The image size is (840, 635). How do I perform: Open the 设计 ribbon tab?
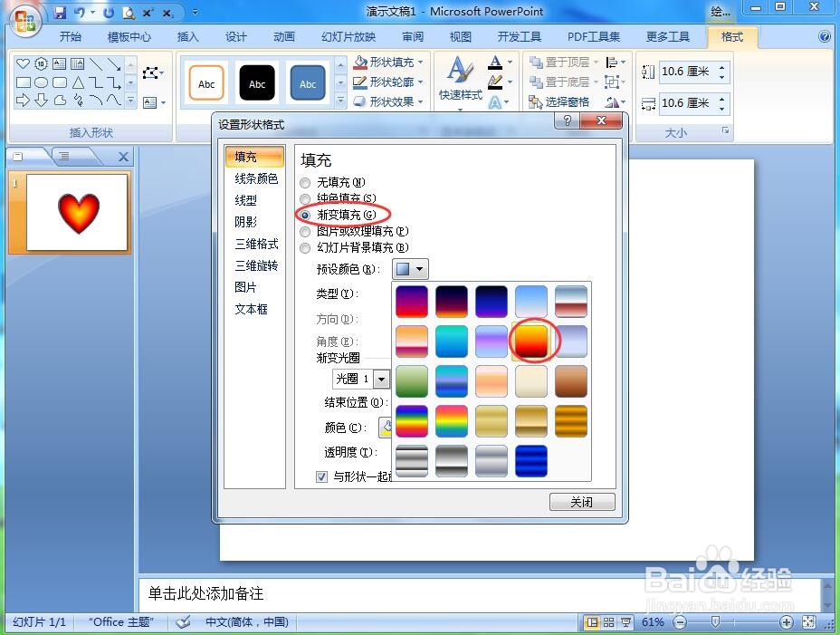pyautogui.click(x=235, y=36)
